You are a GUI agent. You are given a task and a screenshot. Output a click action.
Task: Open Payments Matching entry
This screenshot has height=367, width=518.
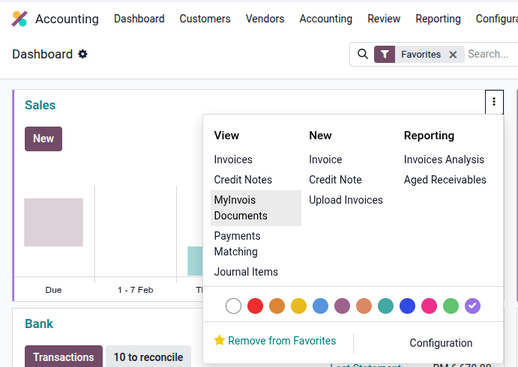(x=237, y=244)
